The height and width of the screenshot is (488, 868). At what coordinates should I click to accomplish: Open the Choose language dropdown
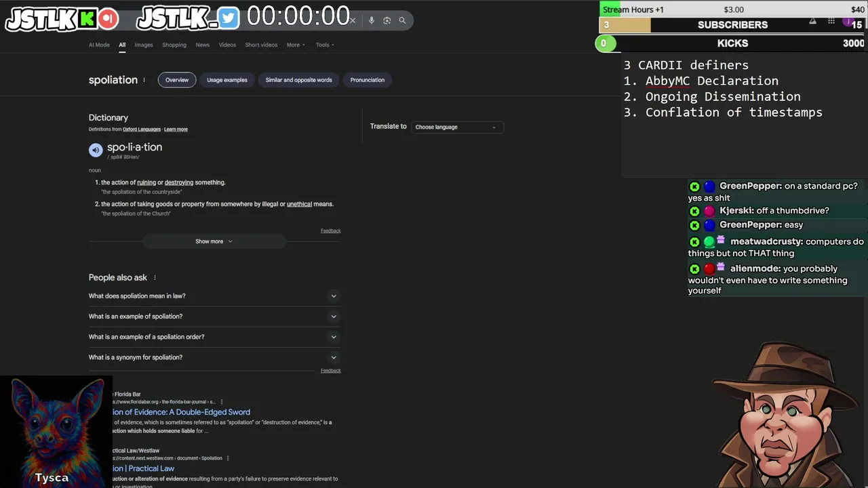[x=456, y=127]
